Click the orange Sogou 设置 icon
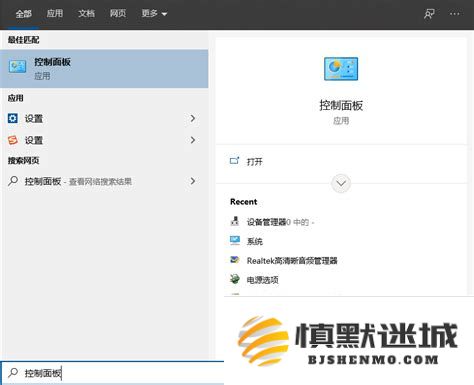This screenshot has width=474, height=385. pos(13,140)
